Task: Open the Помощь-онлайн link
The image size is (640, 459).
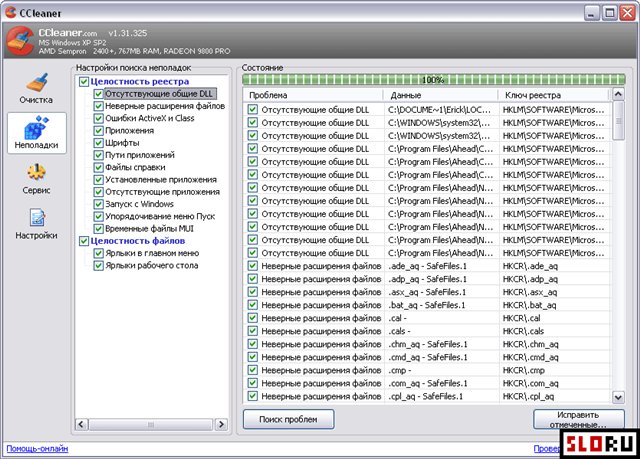Action: tap(37, 448)
